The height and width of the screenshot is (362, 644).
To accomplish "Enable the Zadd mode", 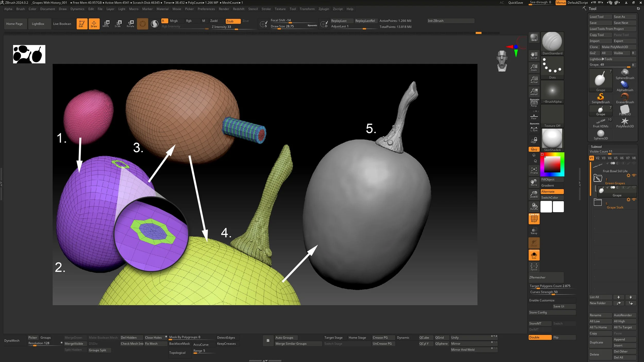I will [214, 21].
